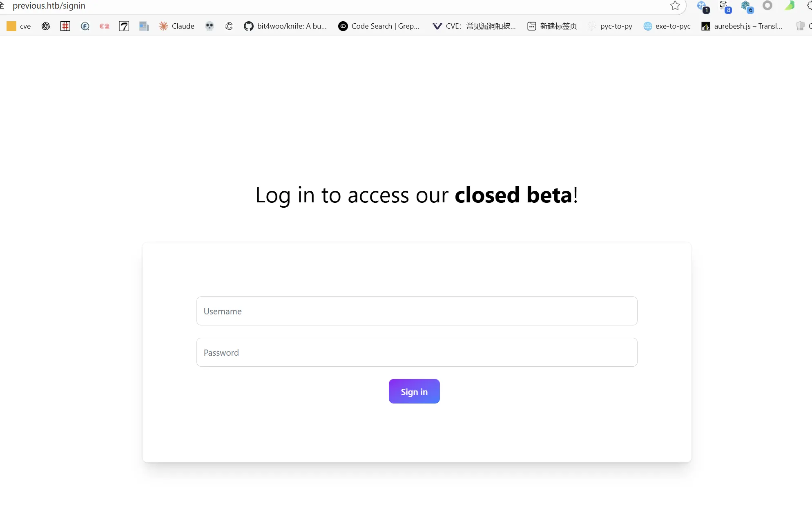Click the Username input field
The height and width of the screenshot is (509, 812).
[x=417, y=311]
